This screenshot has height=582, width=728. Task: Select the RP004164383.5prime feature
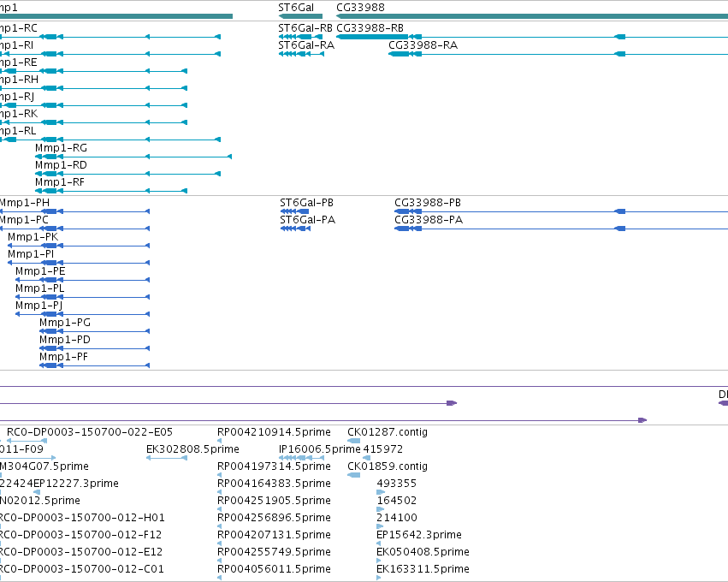tap(219, 492)
